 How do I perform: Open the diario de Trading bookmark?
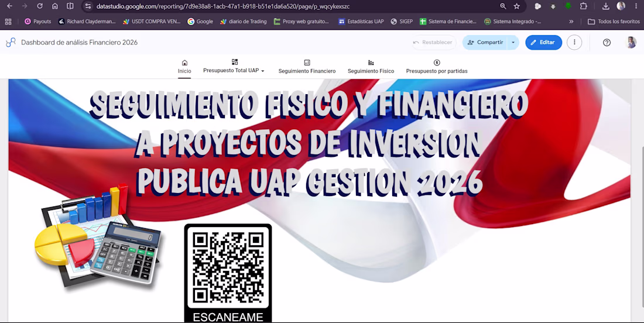[x=243, y=21]
